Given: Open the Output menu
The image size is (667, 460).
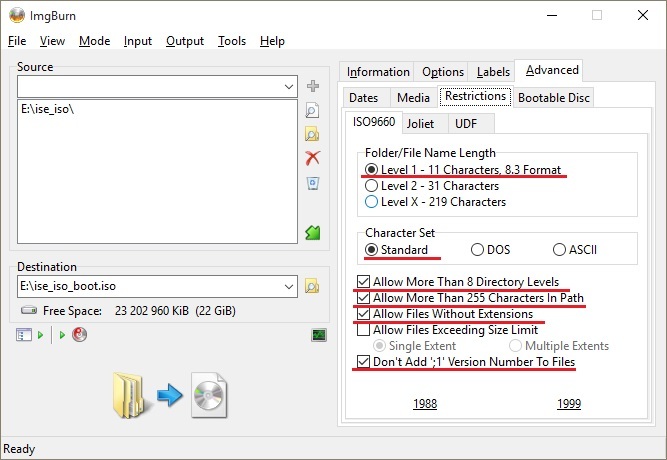Looking at the screenshot, I should [x=185, y=41].
